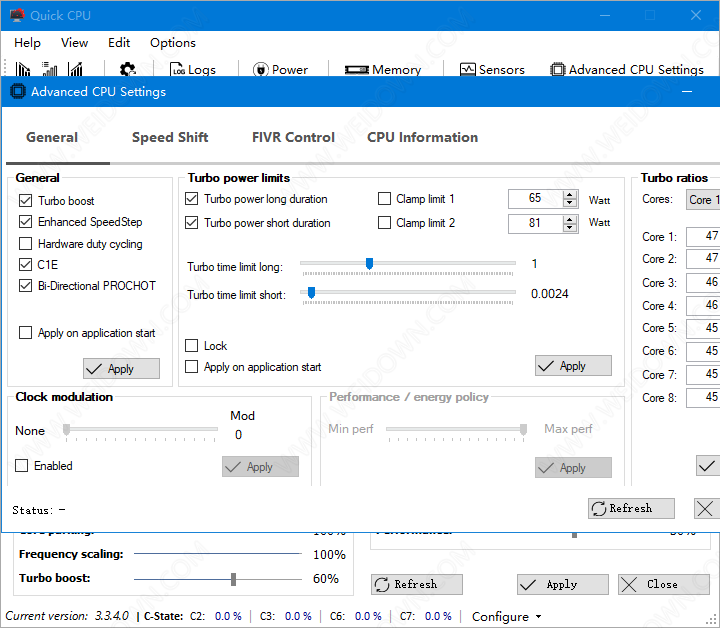Click the Core 8 turbo ratio field
The width and height of the screenshot is (720, 628).
point(703,398)
